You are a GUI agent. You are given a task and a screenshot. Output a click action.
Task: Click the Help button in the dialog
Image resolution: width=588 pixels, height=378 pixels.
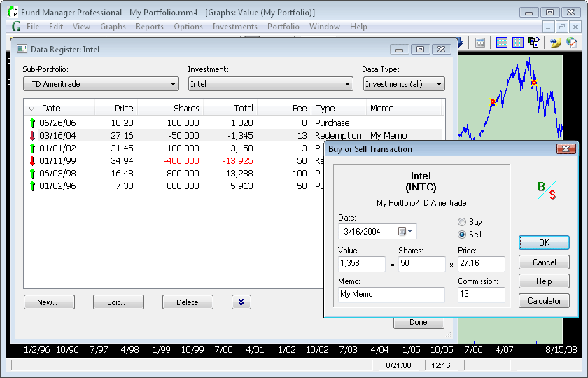544,281
